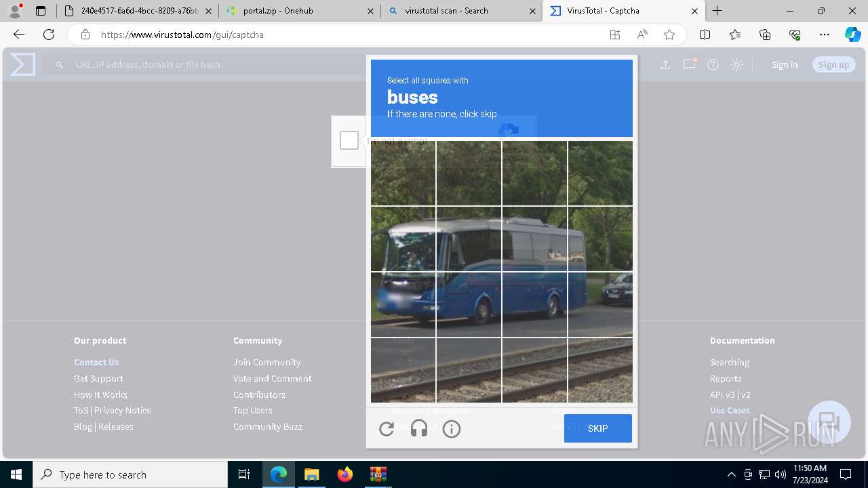Open Task View on taskbar

click(x=244, y=474)
